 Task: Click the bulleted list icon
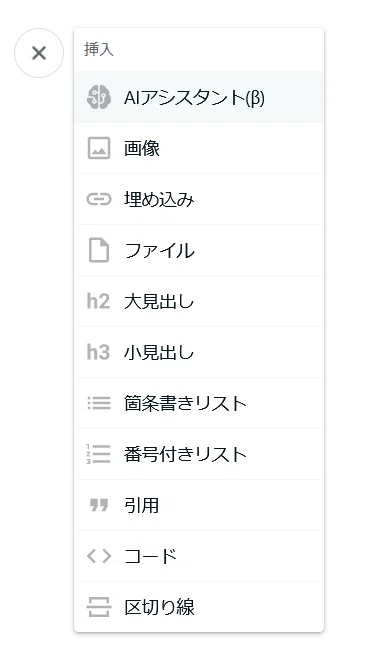pyautogui.click(x=99, y=403)
